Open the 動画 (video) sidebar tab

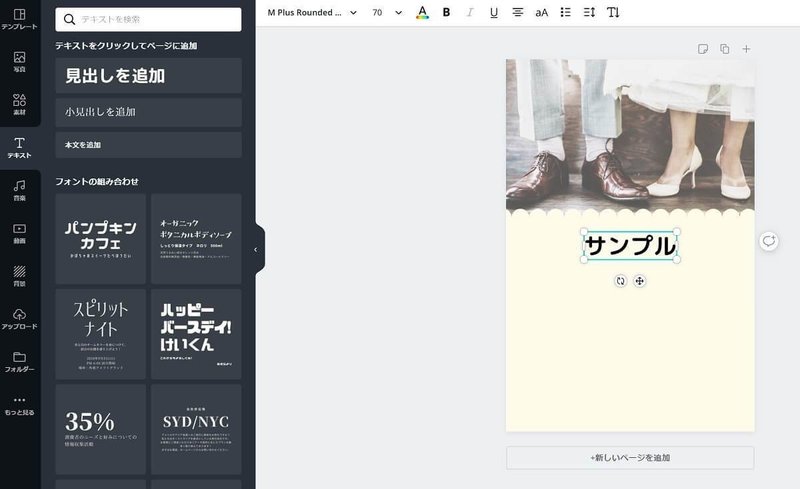tap(19, 233)
